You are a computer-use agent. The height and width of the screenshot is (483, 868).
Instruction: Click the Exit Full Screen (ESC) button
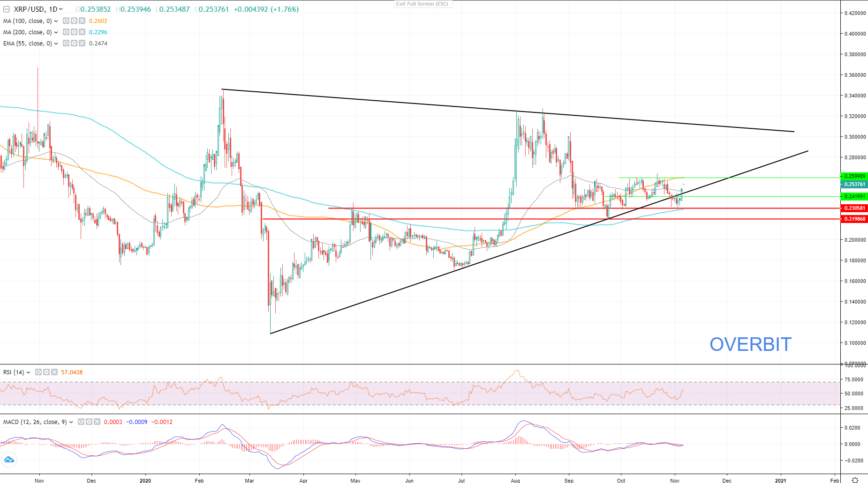[x=423, y=4]
